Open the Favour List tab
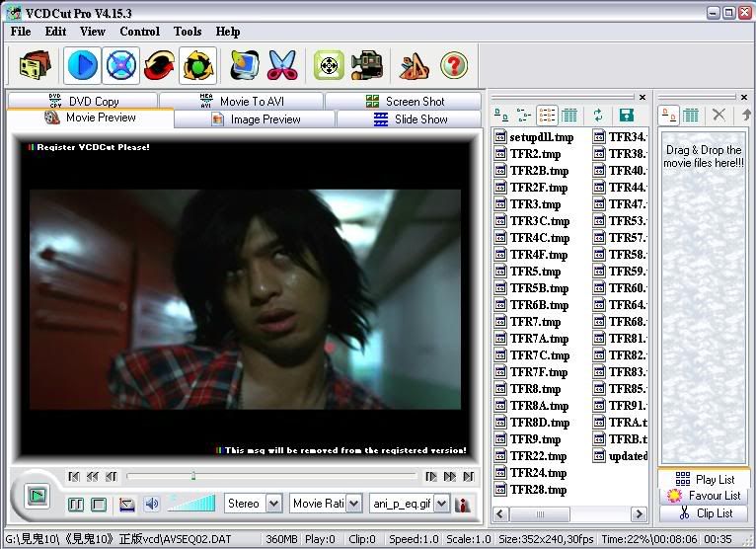 pos(704,496)
